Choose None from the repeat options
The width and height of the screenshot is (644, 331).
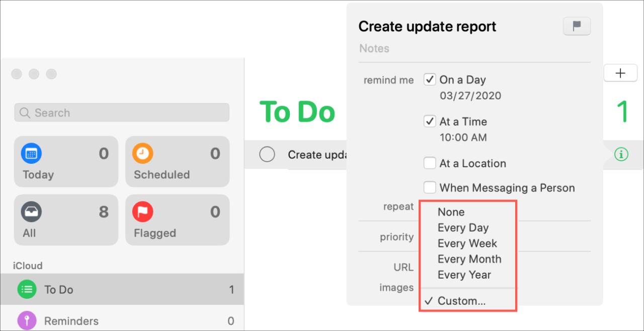(x=451, y=212)
